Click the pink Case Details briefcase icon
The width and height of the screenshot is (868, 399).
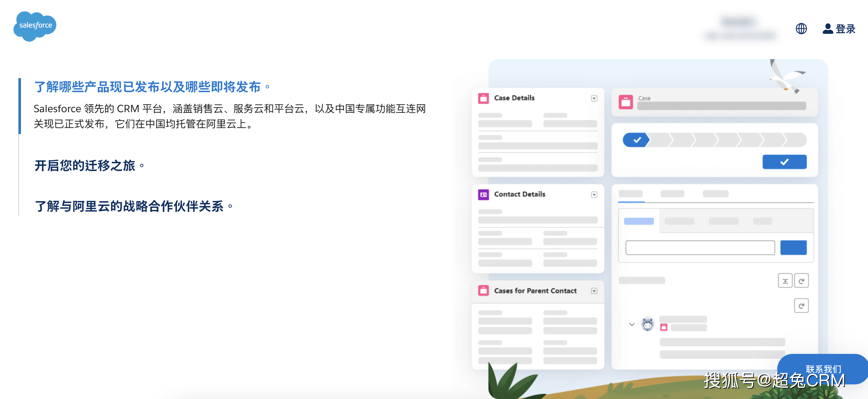[x=483, y=98]
